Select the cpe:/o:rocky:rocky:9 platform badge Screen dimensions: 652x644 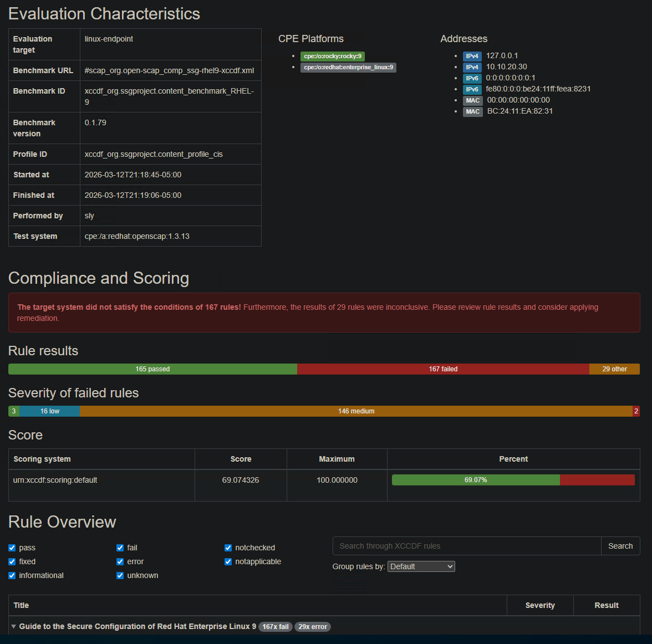[332, 56]
